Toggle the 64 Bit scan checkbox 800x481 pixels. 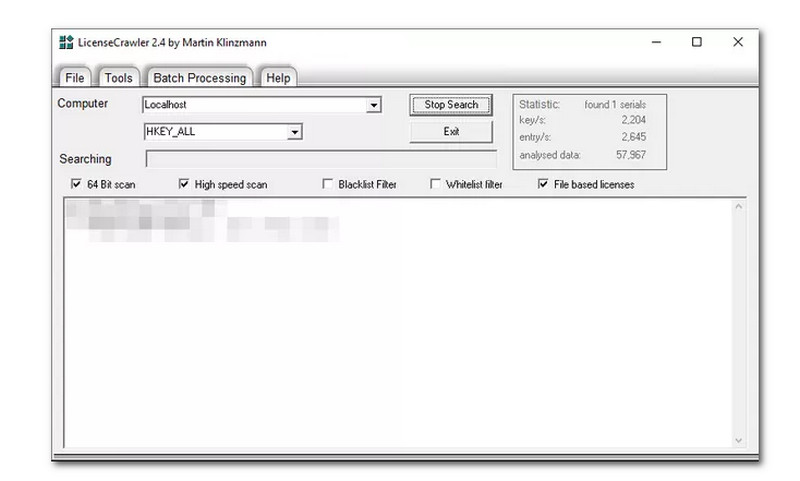pos(76,184)
